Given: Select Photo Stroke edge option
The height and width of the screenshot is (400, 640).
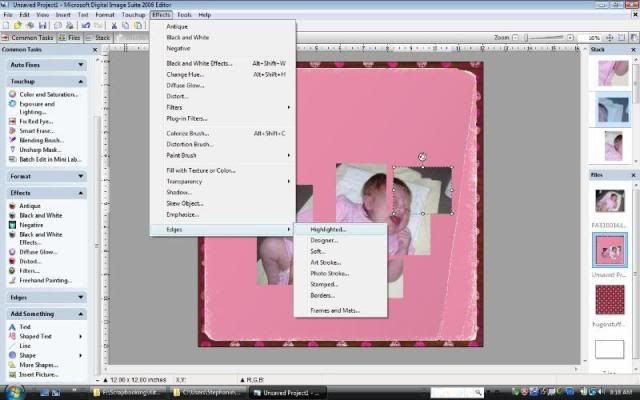Looking at the screenshot, I should click(340, 273).
